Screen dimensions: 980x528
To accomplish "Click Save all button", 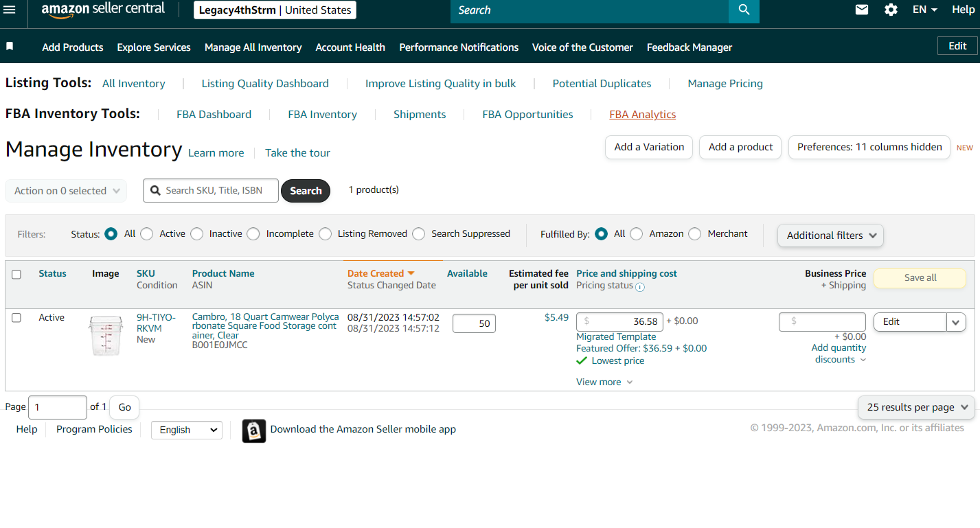I will click(920, 278).
